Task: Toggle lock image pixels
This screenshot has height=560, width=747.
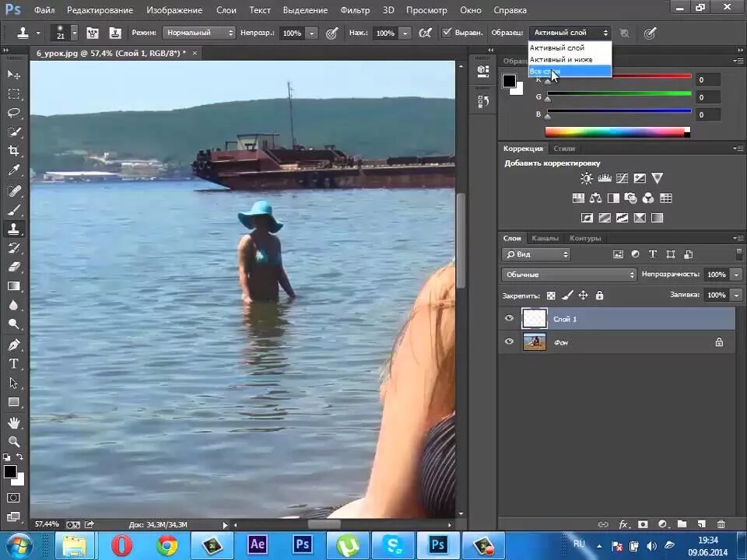Action: pyautogui.click(x=567, y=296)
